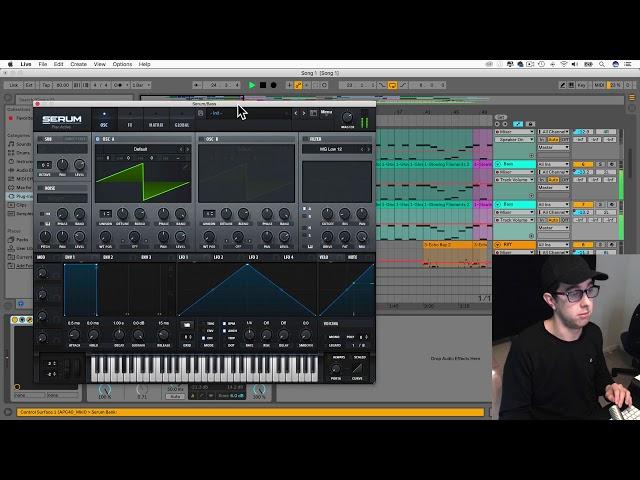640x480 pixels.
Task: Select next OSC A wavetable arrow
Action: (x=188, y=149)
